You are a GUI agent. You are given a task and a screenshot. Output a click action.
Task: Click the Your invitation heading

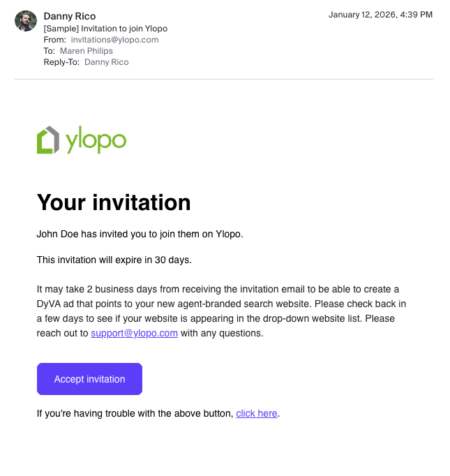pyautogui.click(x=114, y=202)
